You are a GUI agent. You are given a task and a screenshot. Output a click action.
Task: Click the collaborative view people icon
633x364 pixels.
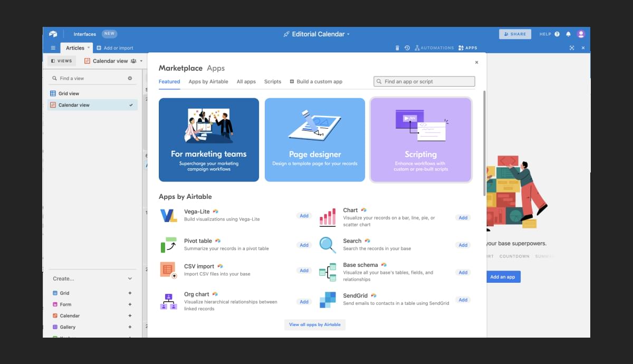click(133, 61)
